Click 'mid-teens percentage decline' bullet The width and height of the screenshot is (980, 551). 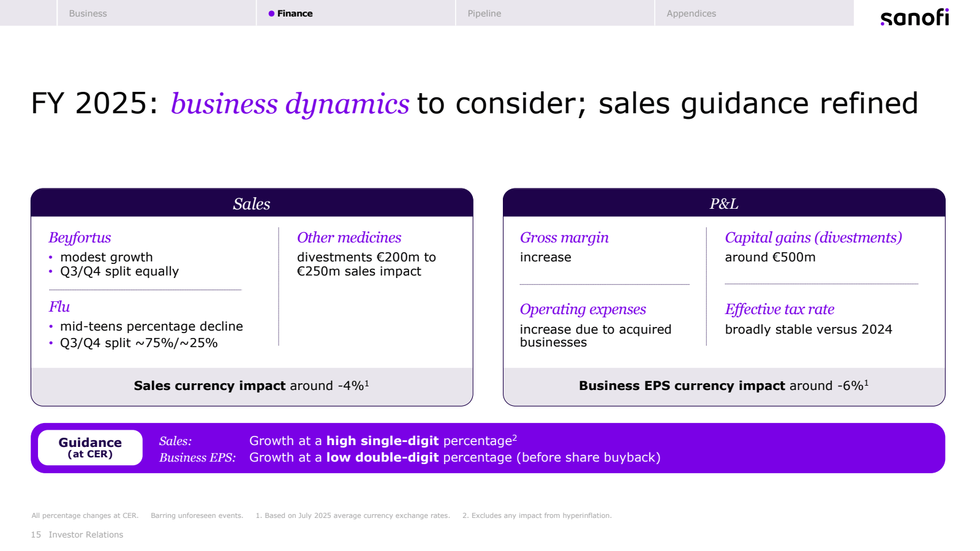click(x=151, y=326)
